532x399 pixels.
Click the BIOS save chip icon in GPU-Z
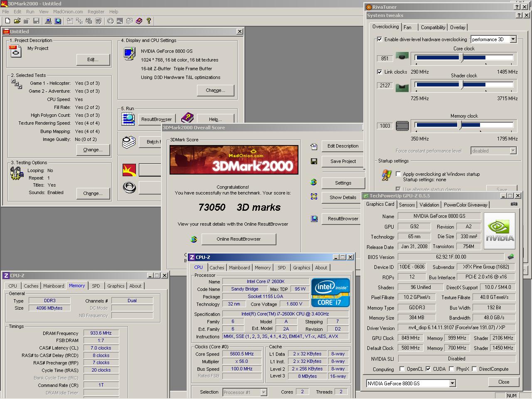click(511, 257)
